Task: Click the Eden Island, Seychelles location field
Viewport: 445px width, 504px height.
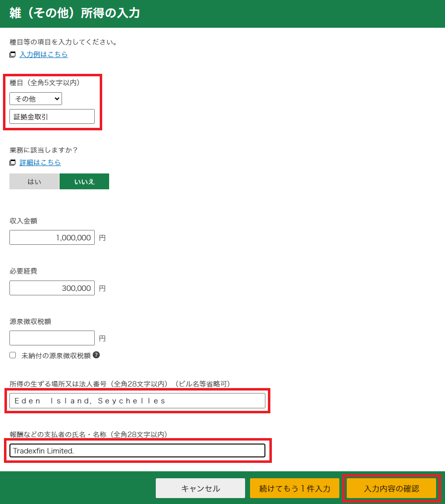Action: coord(137,400)
